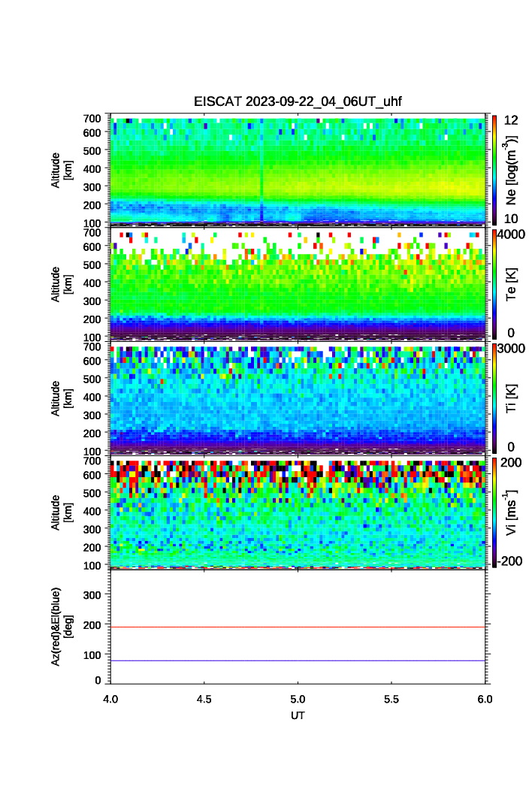
Task: Select the Te [K] colorbar label
Action: [512, 284]
